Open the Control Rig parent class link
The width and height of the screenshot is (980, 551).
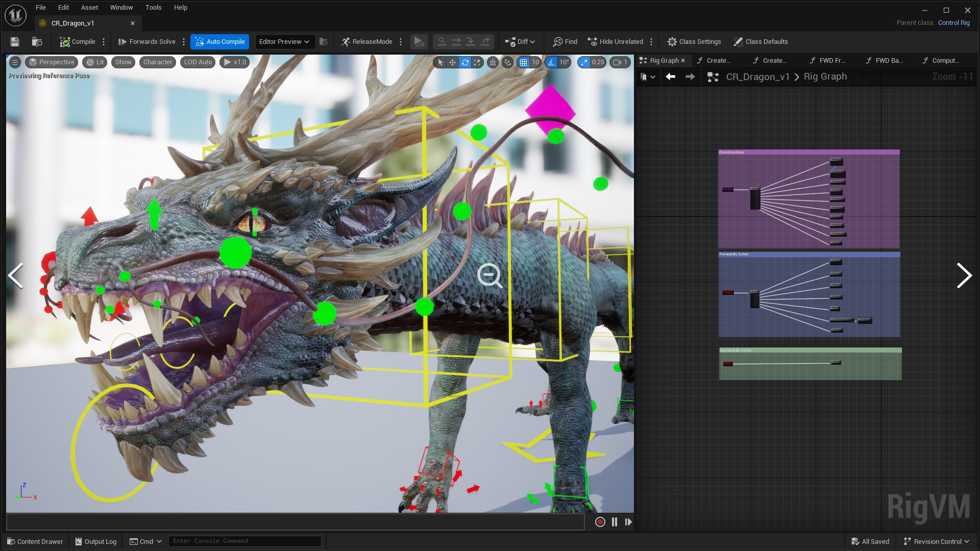953,23
